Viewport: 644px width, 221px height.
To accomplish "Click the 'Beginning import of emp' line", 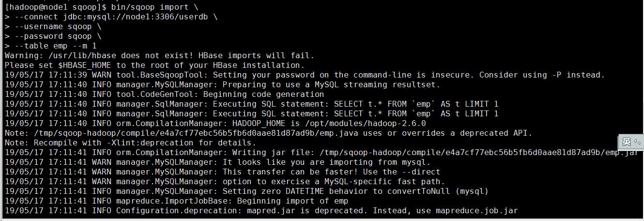I will (x=177, y=201).
